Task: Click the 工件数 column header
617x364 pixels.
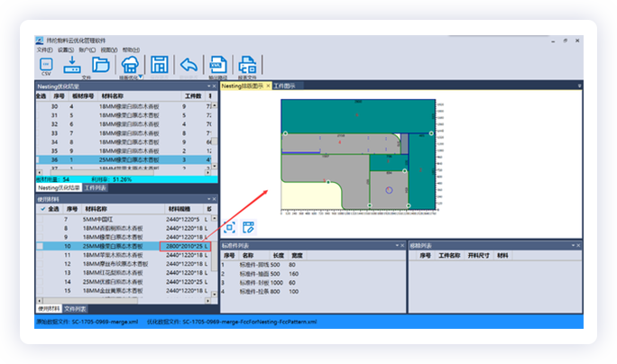Action: click(193, 96)
